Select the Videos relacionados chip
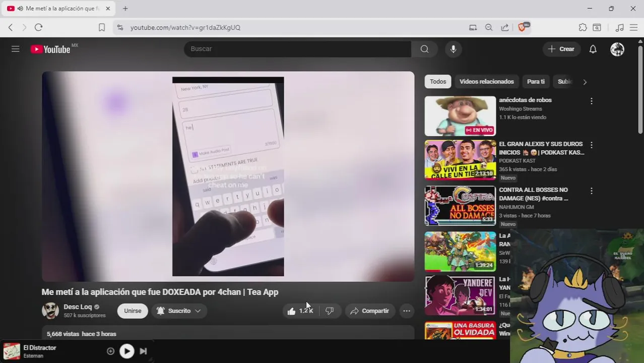The height and width of the screenshot is (363, 644). click(487, 82)
